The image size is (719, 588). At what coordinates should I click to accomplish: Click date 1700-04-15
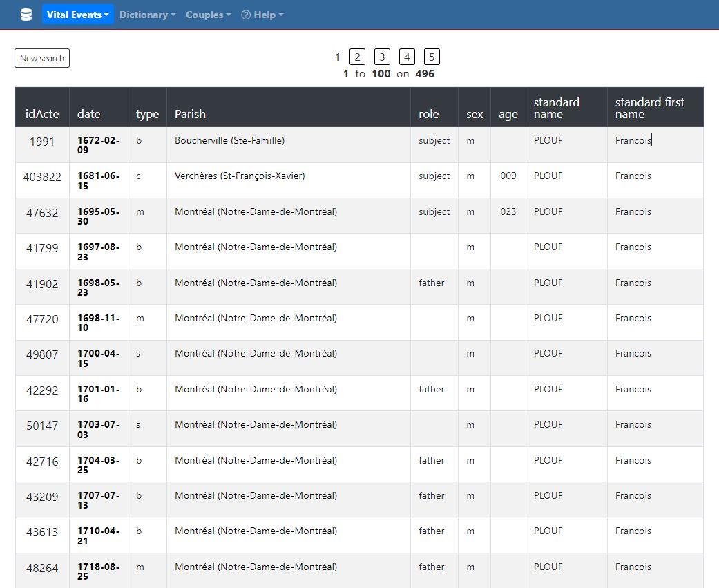point(98,358)
